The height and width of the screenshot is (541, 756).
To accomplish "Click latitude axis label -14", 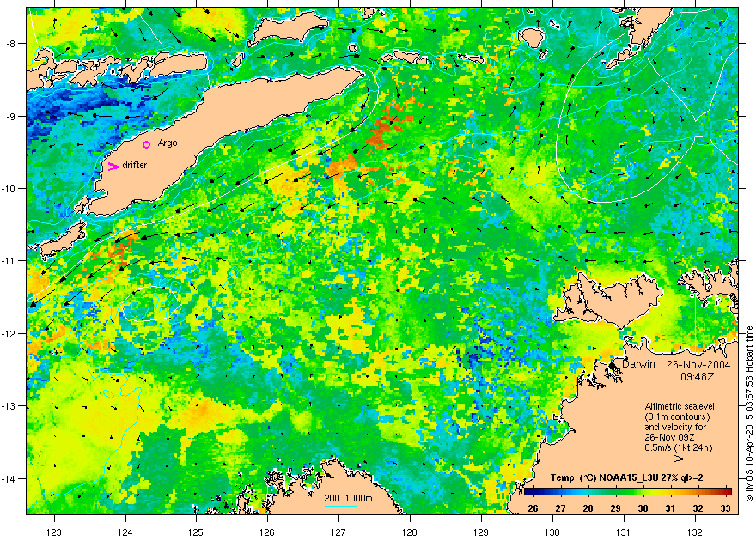I will 9,478.
